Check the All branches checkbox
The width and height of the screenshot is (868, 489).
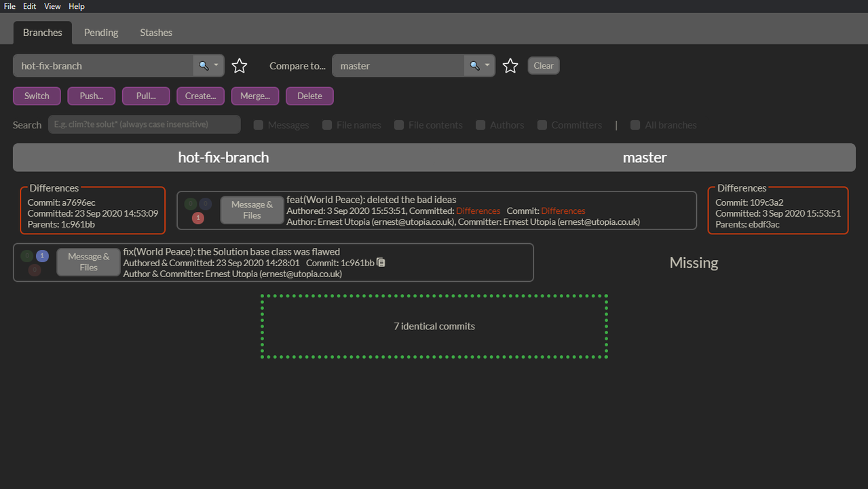click(635, 125)
